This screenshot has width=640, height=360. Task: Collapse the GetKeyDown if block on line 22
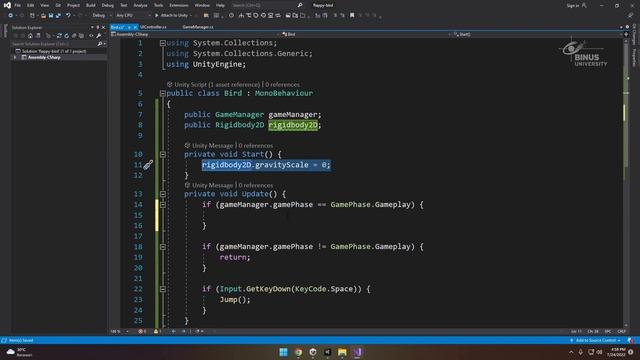point(162,289)
